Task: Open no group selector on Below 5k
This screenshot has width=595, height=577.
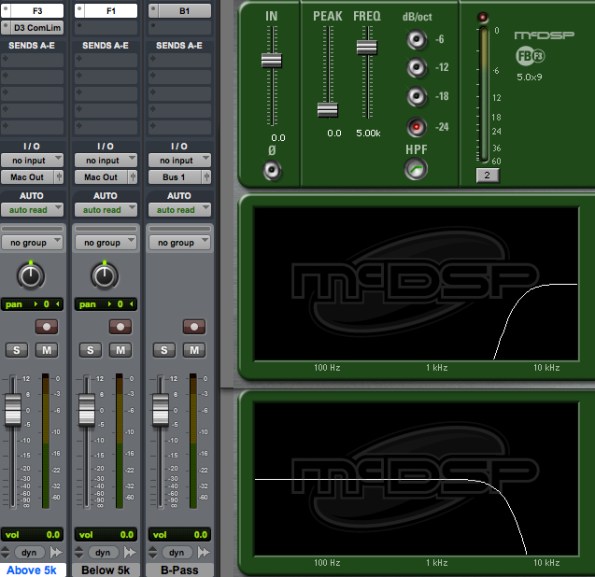Action: [106, 242]
